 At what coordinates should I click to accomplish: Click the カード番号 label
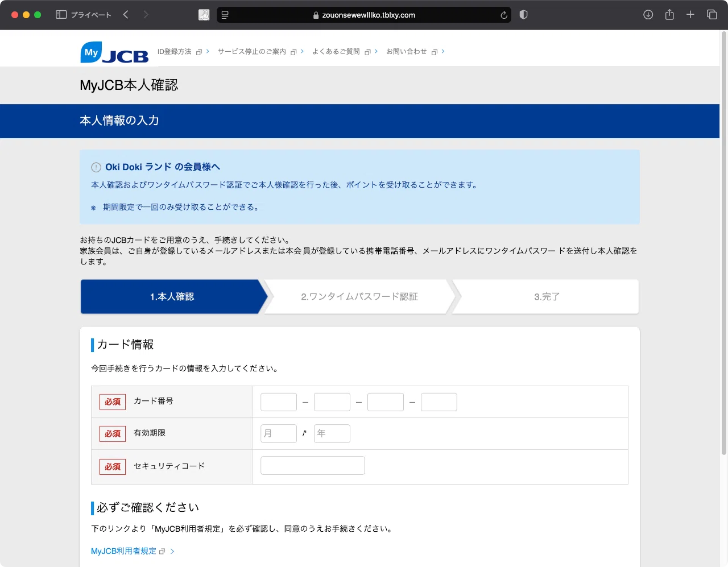tap(154, 401)
